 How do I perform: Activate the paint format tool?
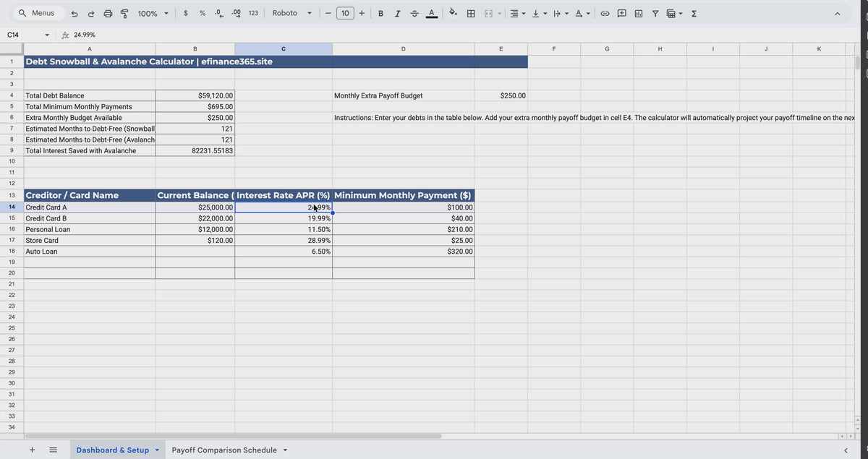[x=124, y=13]
